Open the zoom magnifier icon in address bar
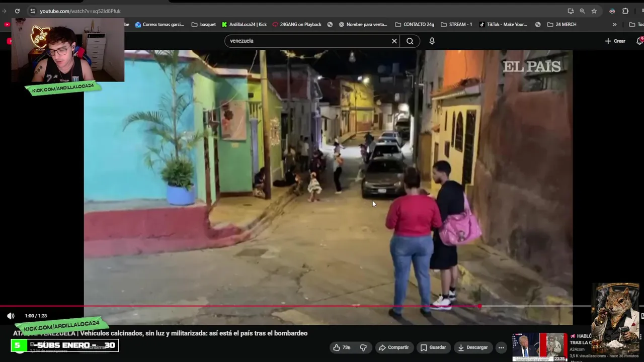The width and height of the screenshot is (644, 362). pos(582,11)
